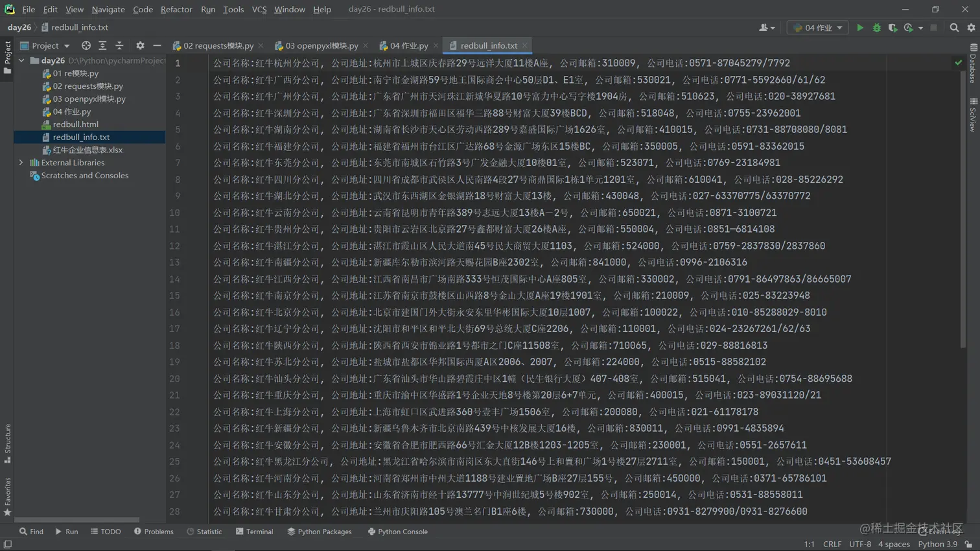Viewport: 980px width, 551px height.
Task: Close the 03 openpyxl模块.py tab
Action: tap(366, 46)
